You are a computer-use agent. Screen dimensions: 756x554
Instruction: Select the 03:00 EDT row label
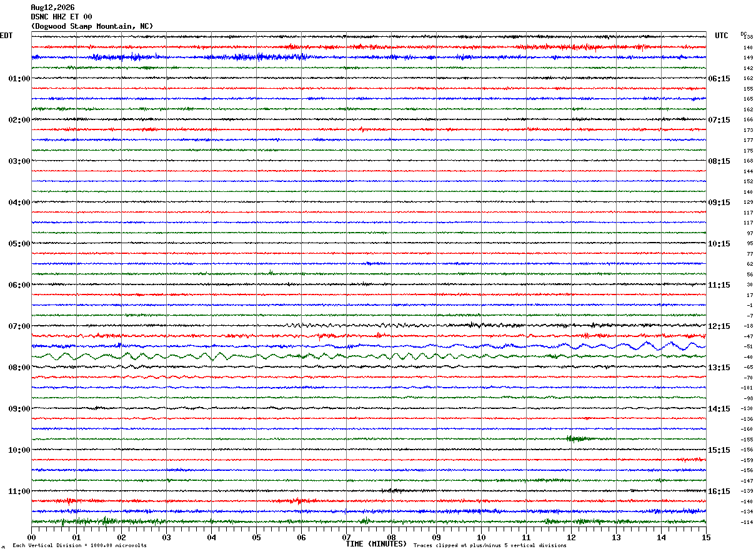(19, 161)
